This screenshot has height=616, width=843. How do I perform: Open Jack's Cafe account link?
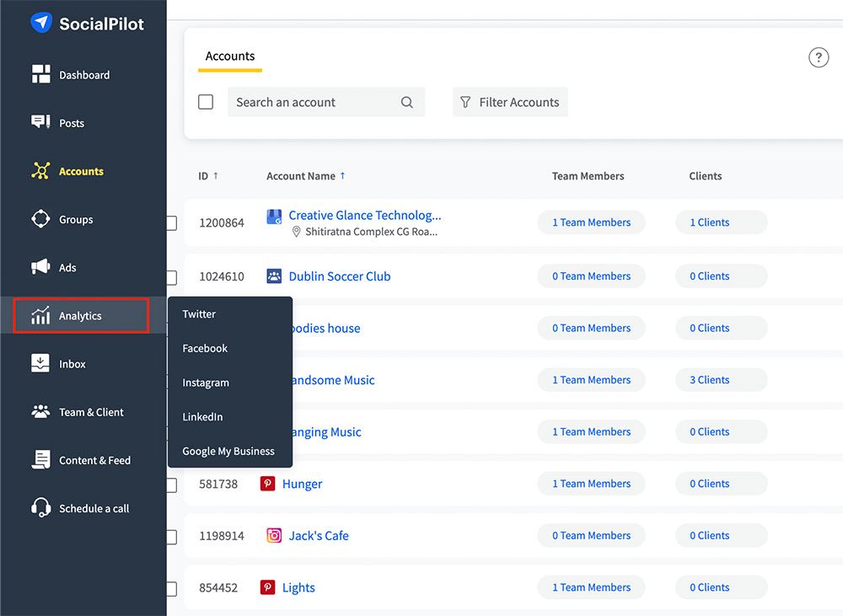pyautogui.click(x=319, y=535)
